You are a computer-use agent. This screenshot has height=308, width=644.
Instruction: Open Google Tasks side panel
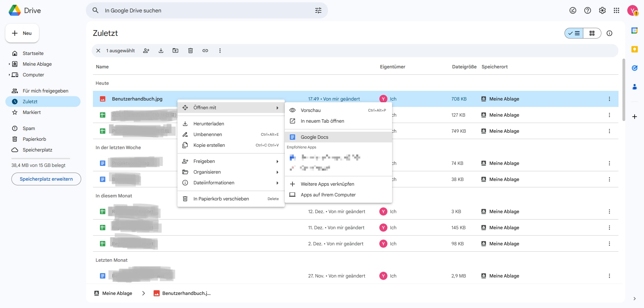click(635, 68)
